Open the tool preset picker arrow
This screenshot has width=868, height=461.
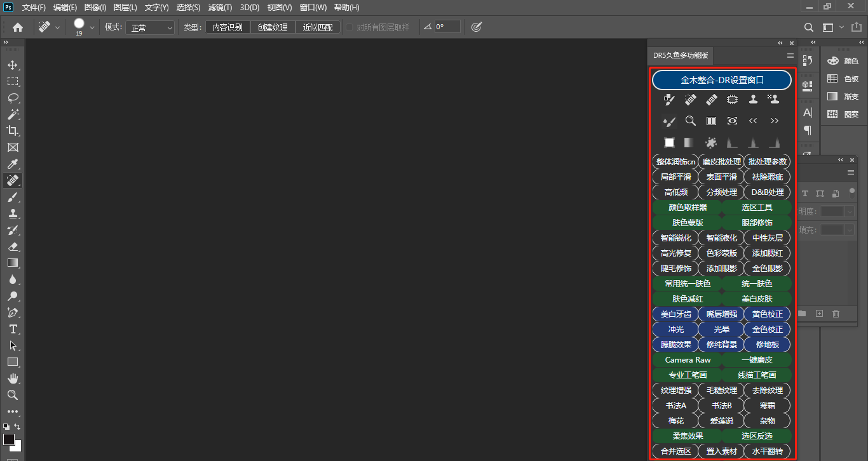coord(58,27)
